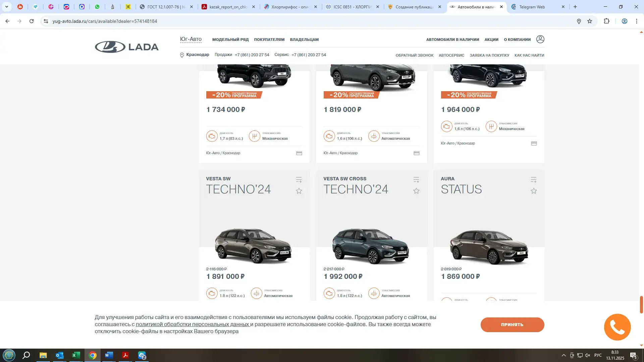
Task: Expand hidden icons in the system tray
Action: tap(565, 355)
